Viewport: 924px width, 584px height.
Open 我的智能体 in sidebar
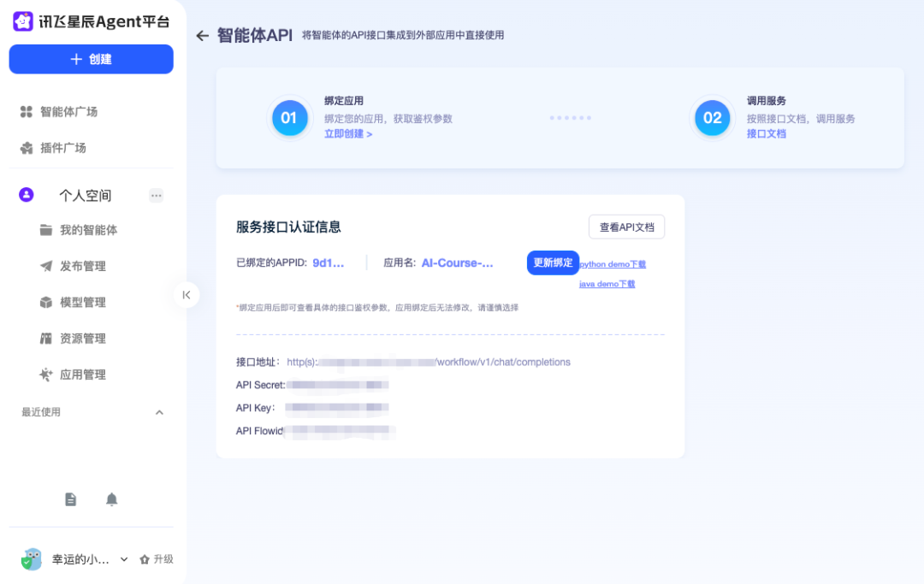click(x=88, y=230)
